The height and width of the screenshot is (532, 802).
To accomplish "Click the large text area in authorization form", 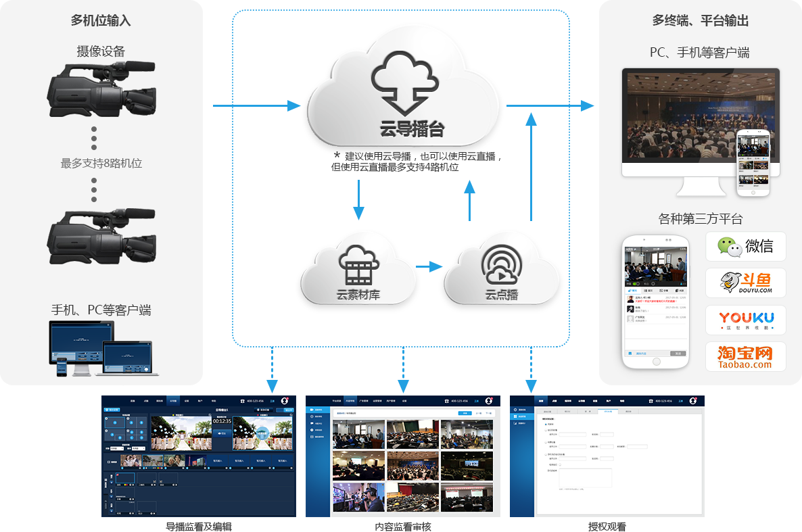I will coord(585,477).
